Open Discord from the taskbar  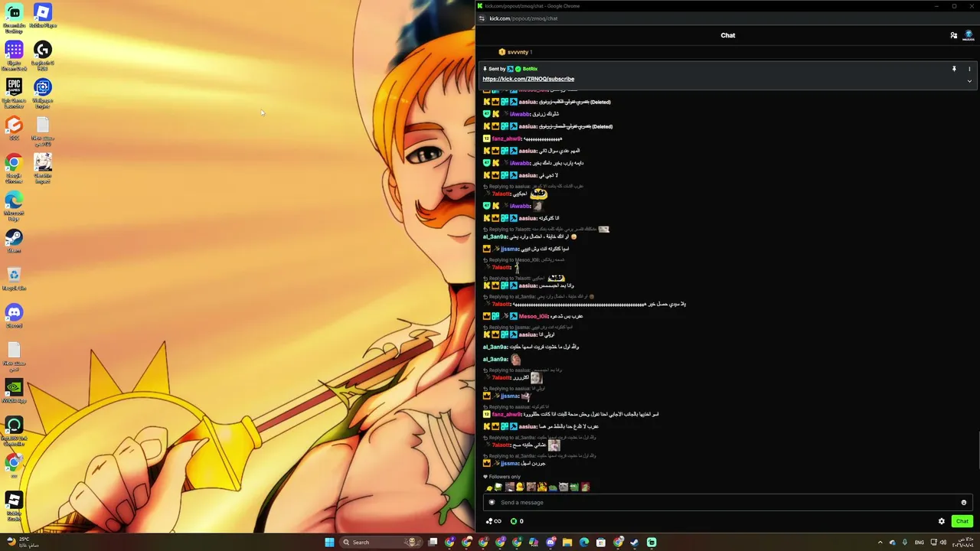pyautogui.click(x=550, y=542)
